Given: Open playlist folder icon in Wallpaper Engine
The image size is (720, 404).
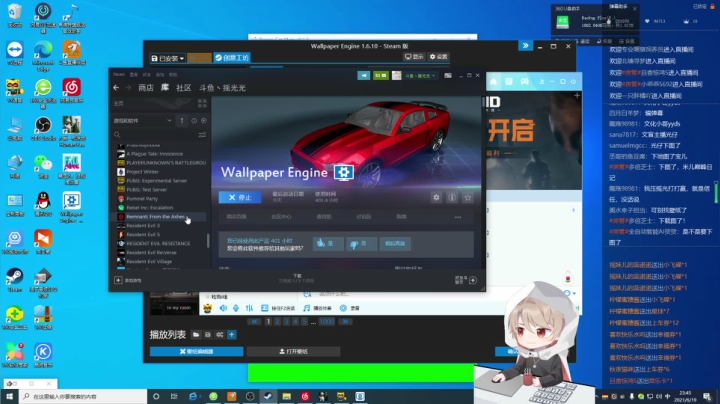Looking at the screenshot, I should pos(196,335).
